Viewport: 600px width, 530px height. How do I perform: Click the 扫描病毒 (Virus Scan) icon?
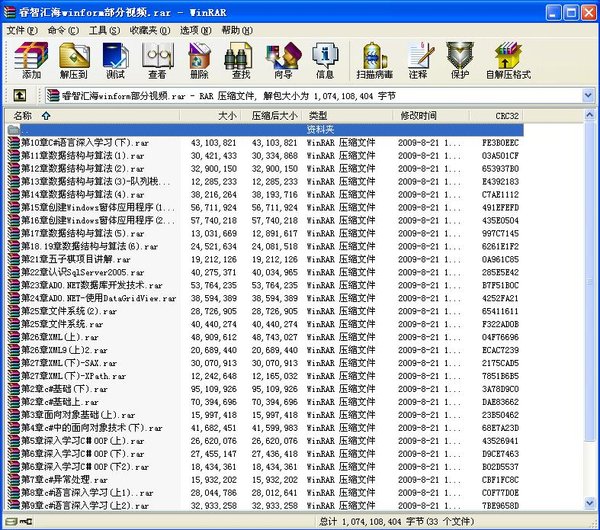click(x=375, y=60)
